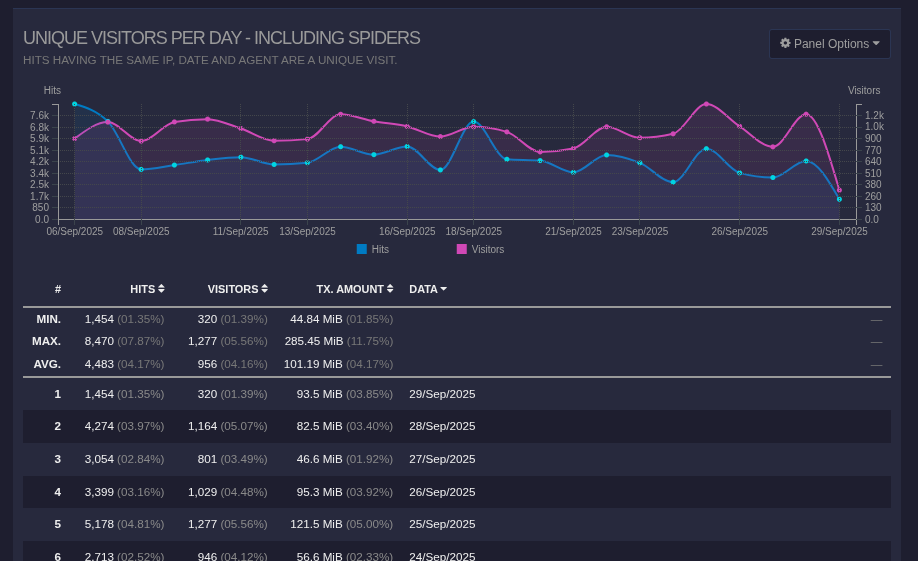Click the Hits data point at 06/Sep/2025
918x561 pixels.
75,104
